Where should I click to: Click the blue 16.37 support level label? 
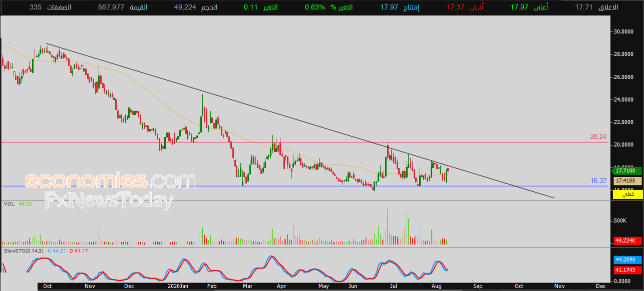pyautogui.click(x=598, y=181)
